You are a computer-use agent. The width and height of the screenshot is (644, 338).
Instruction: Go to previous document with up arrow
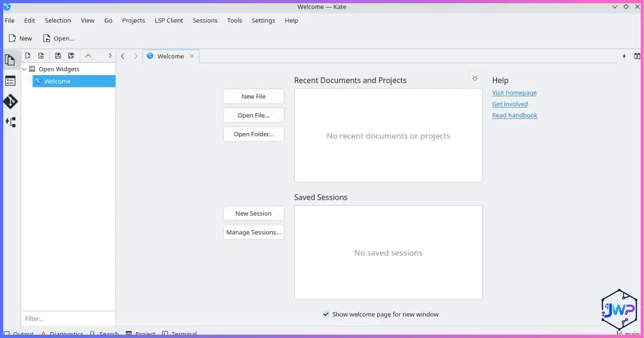click(88, 56)
